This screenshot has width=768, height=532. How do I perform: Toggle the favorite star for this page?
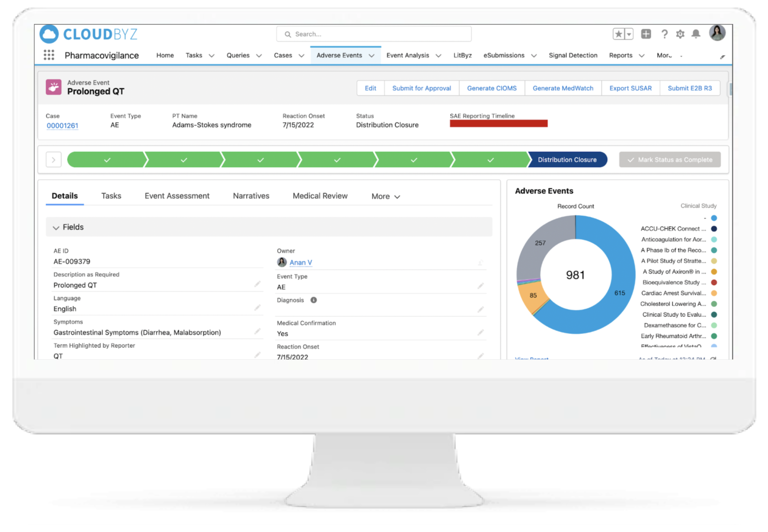[618, 34]
